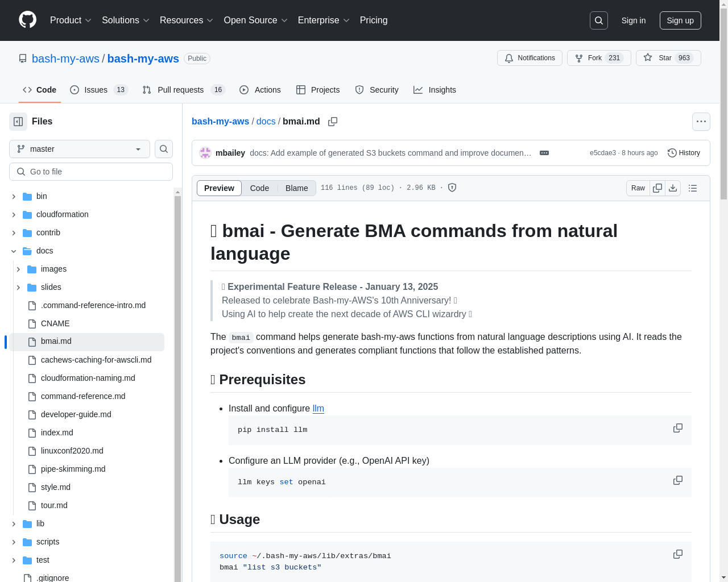Open the GitHub homepage logo
728x582 pixels.
point(27,20)
